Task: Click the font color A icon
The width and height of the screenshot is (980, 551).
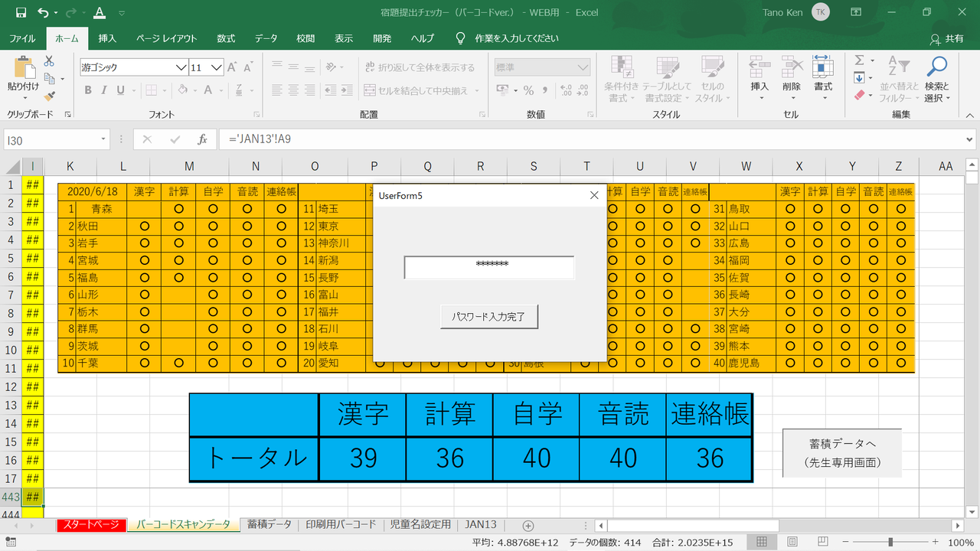Action: 207,90
